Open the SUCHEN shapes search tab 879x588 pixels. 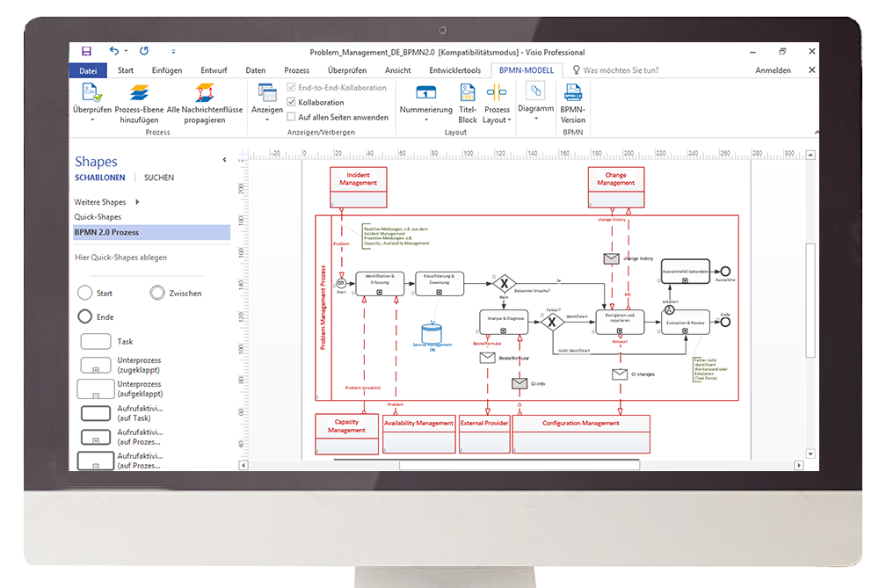pyautogui.click(x=159, y=178)
